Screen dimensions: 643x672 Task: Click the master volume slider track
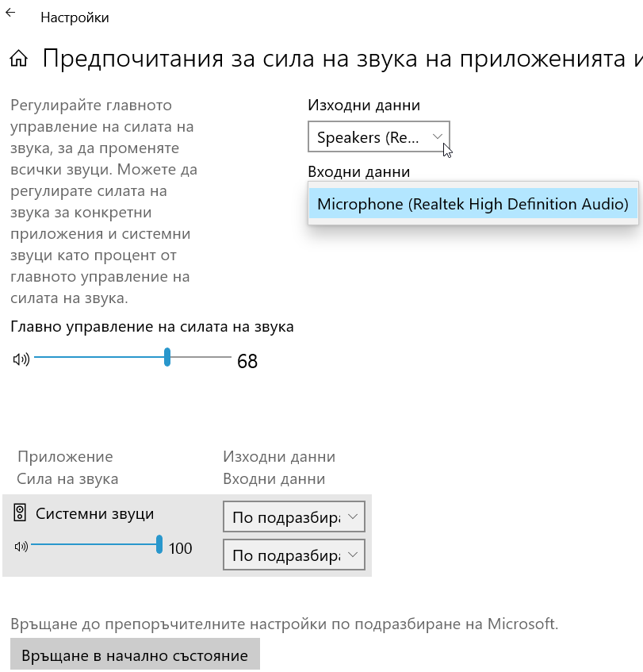coord(119,358)
